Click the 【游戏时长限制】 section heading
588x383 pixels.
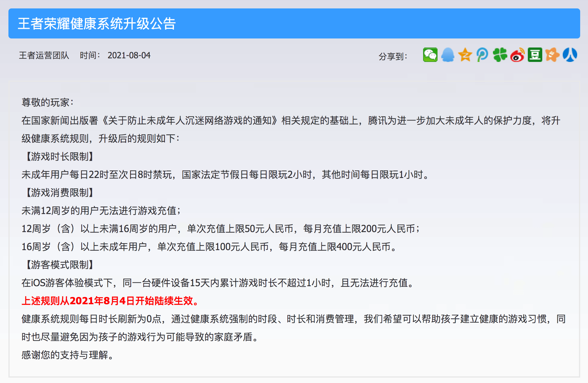[x=59, y=157]
